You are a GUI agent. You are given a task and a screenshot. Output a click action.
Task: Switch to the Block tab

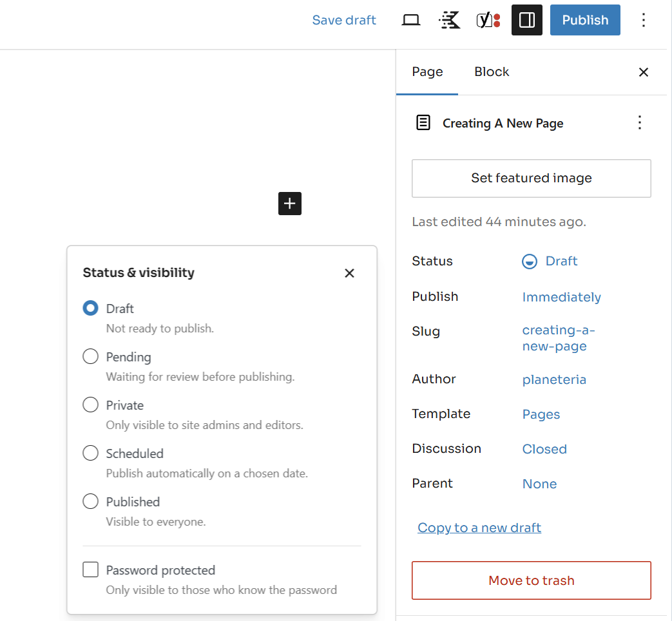click(x=492, y=72)
